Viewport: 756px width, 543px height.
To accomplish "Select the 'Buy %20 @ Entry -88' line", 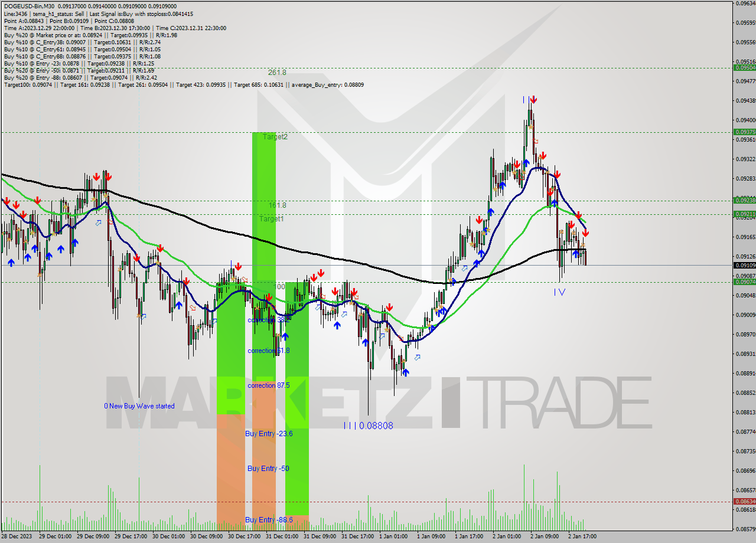I will coord(80,77).
